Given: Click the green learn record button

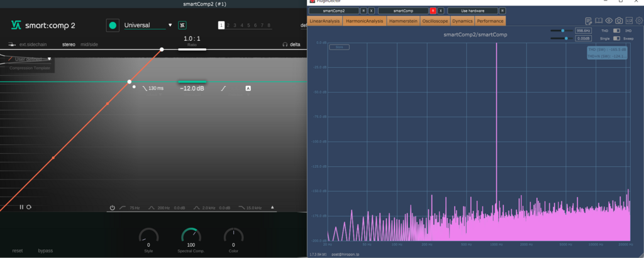Looking at the screenshot, I should [x=113, y=25].
